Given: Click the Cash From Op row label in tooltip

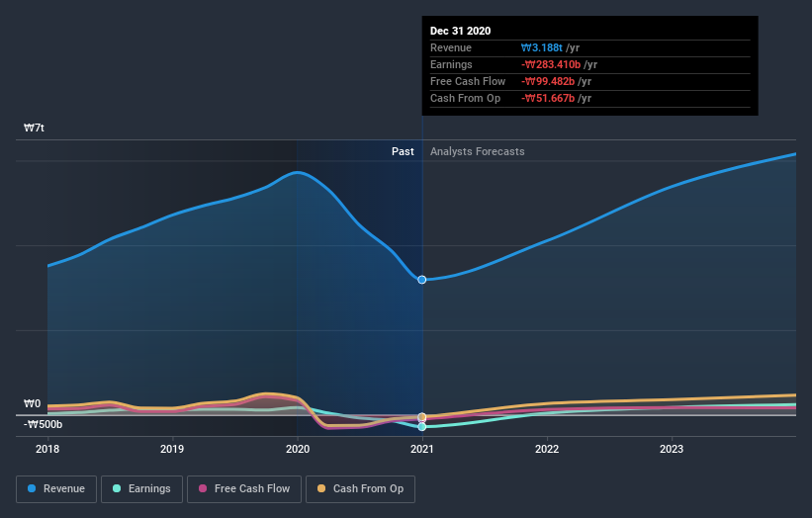Looking at the screenshot, I should (x=465, y=98).
